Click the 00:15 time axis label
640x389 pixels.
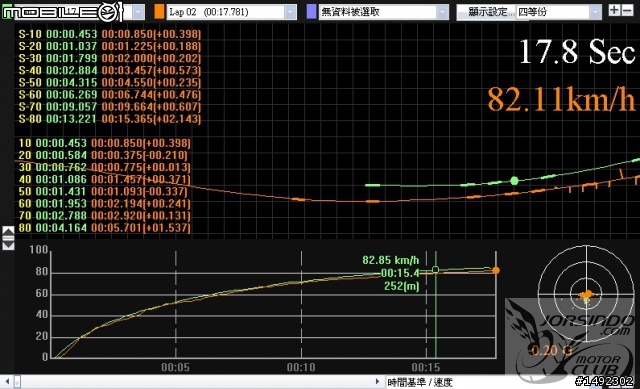tap(426, 367)
